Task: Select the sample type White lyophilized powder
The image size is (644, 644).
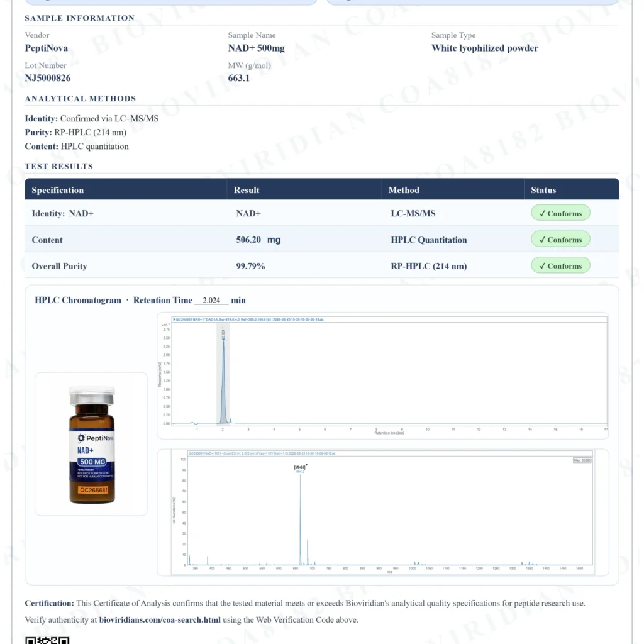Action: 485,48
